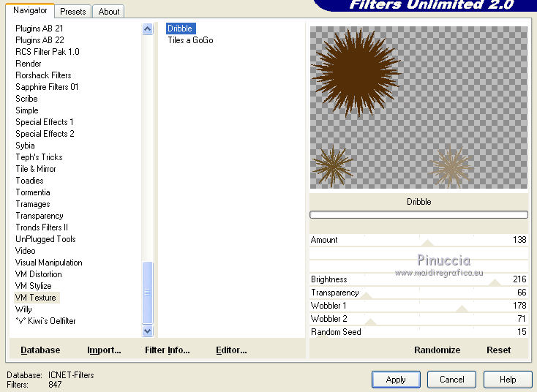
Task: Reset the filter parameters
Action: coord(499,350)
